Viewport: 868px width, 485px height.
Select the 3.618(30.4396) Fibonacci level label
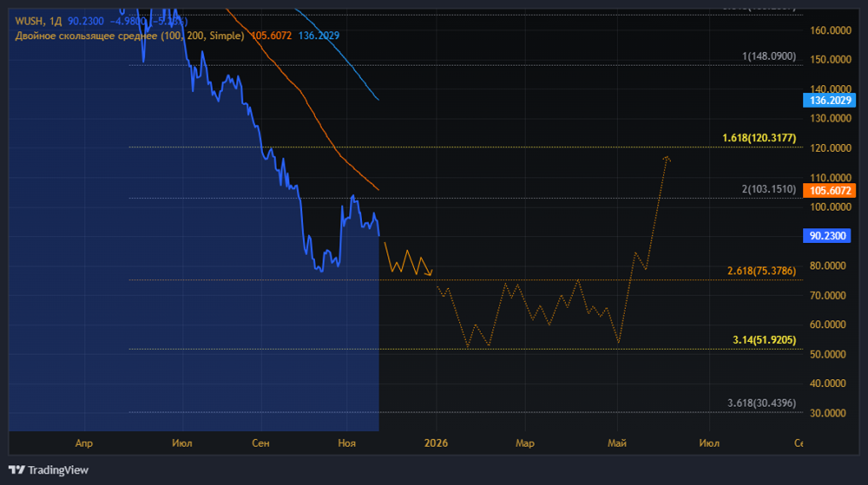pyautogui.click(x=762, y=403)
